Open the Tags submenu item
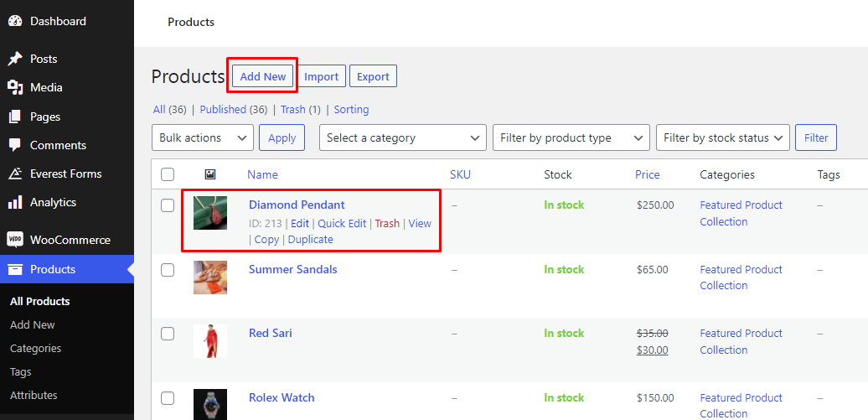 20,371
